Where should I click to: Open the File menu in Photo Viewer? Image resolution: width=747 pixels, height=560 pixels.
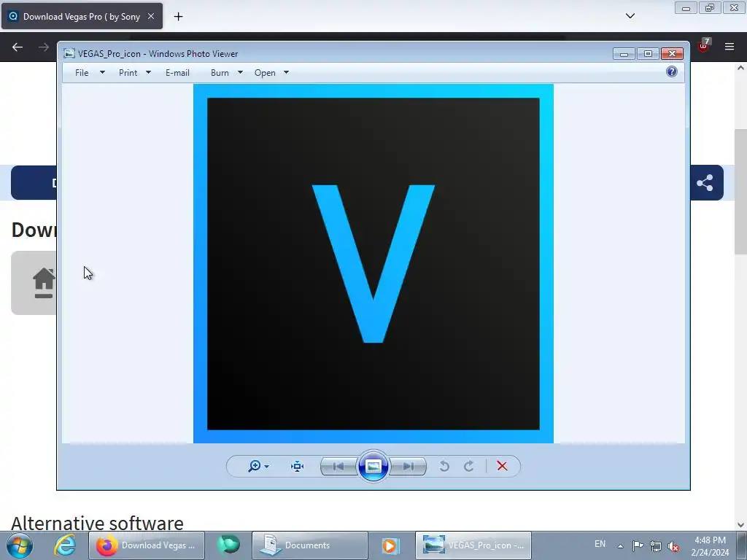coord(82,73)
